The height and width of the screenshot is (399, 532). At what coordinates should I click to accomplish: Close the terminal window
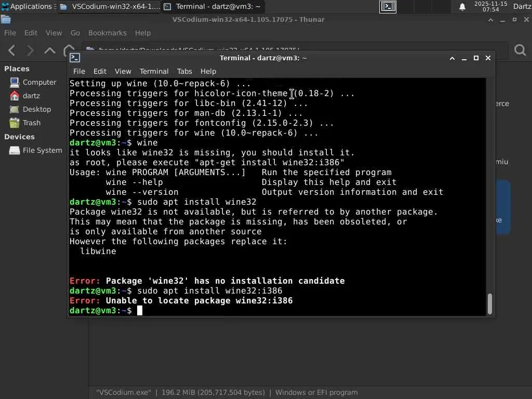click(x=488, y=58)
